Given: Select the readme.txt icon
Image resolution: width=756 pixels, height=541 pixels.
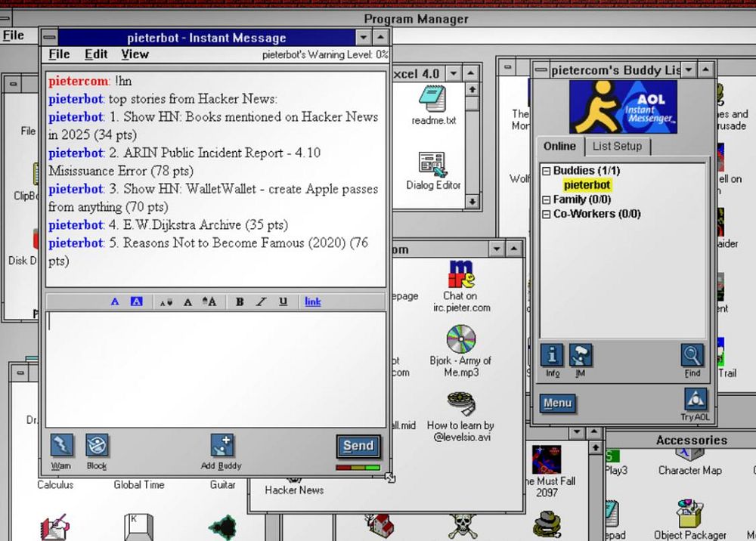Looking at the screenshot, I should 433,106.
